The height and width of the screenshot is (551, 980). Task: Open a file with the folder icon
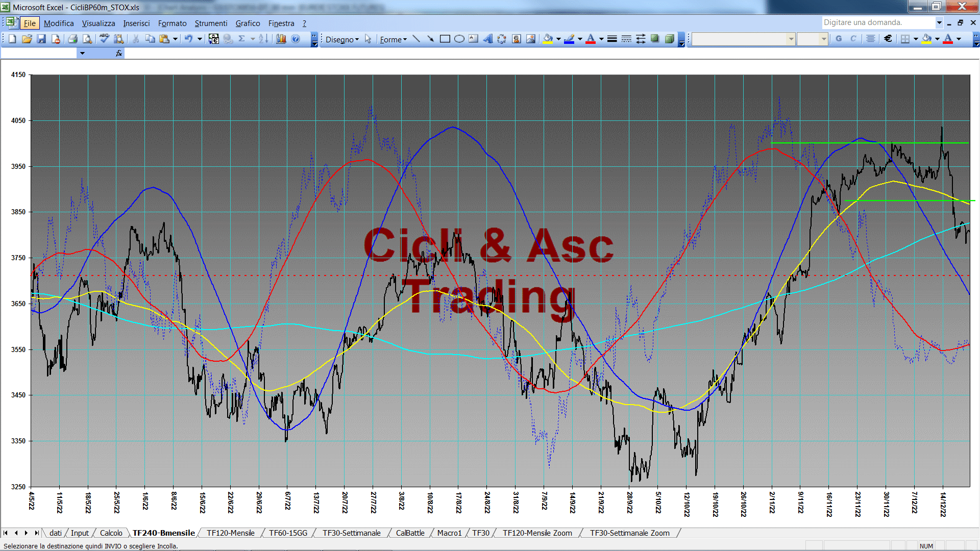coord(27,39)
